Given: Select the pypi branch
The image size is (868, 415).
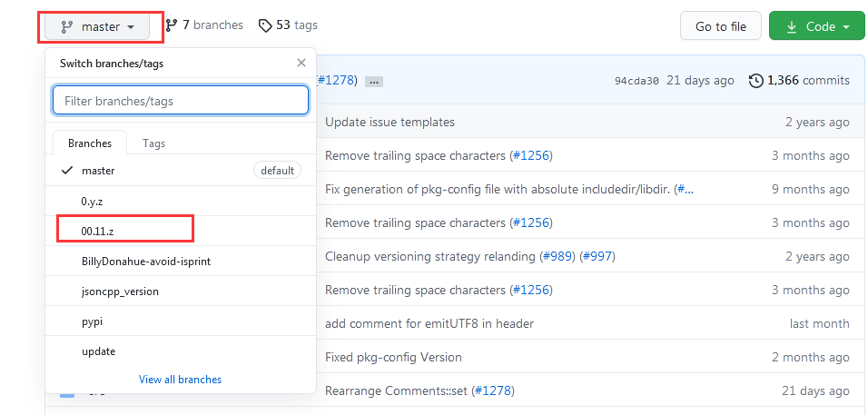Looking at the screenshot, I should click(93, 321).
